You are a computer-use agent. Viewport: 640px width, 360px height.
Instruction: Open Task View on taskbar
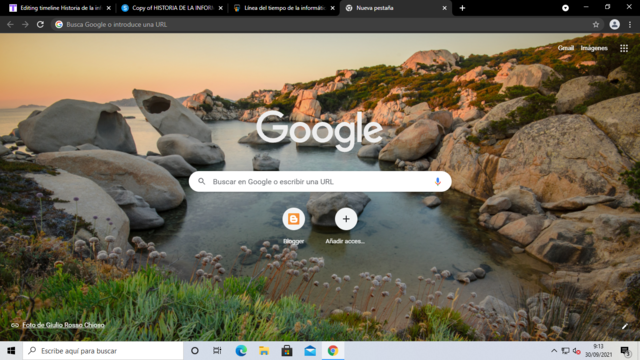217,351
